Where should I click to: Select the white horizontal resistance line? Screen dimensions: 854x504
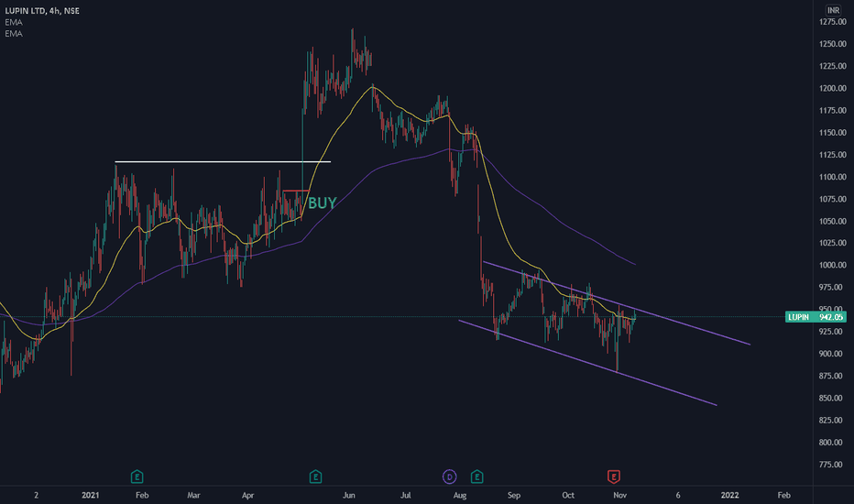[223, 162]
